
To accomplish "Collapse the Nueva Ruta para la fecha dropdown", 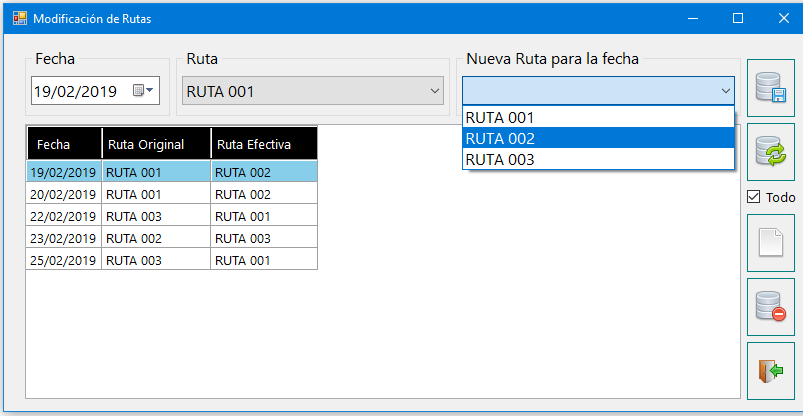I will [x=726, y=91].
